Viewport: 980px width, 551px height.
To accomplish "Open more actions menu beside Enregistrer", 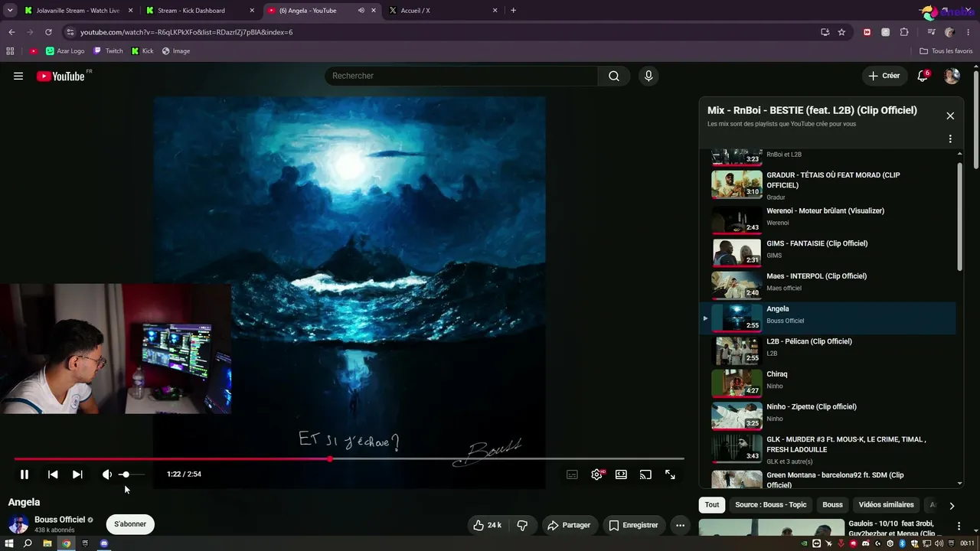I will pos(680,525).
